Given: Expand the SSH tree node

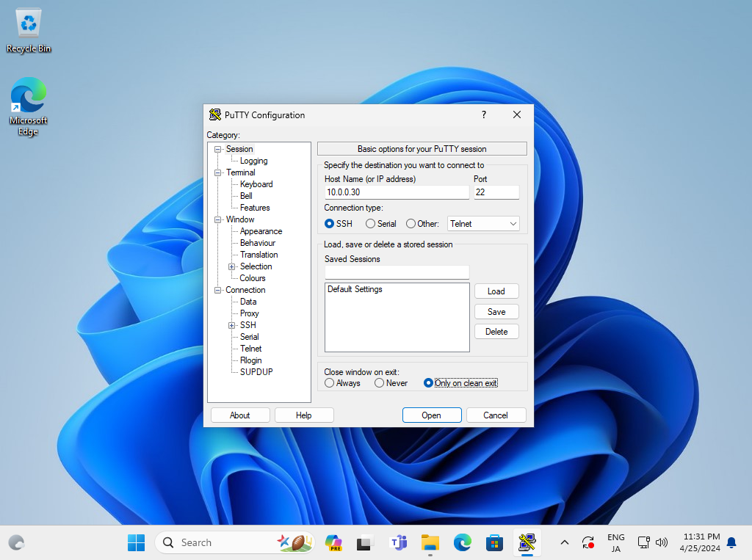Looking at the screenshot, I should pyautogui.click(x=231, y=326).
